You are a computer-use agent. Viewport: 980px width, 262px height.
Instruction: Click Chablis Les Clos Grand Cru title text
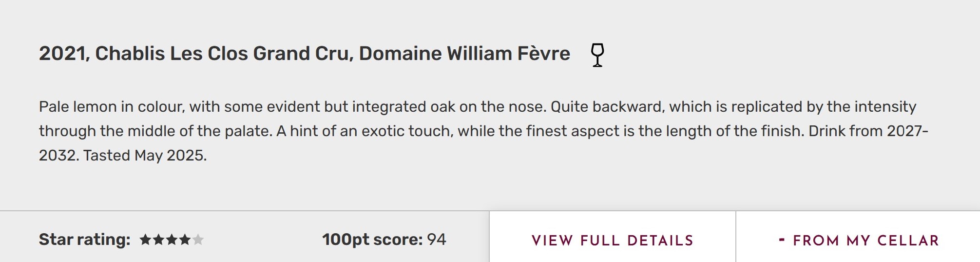[223, 54]
